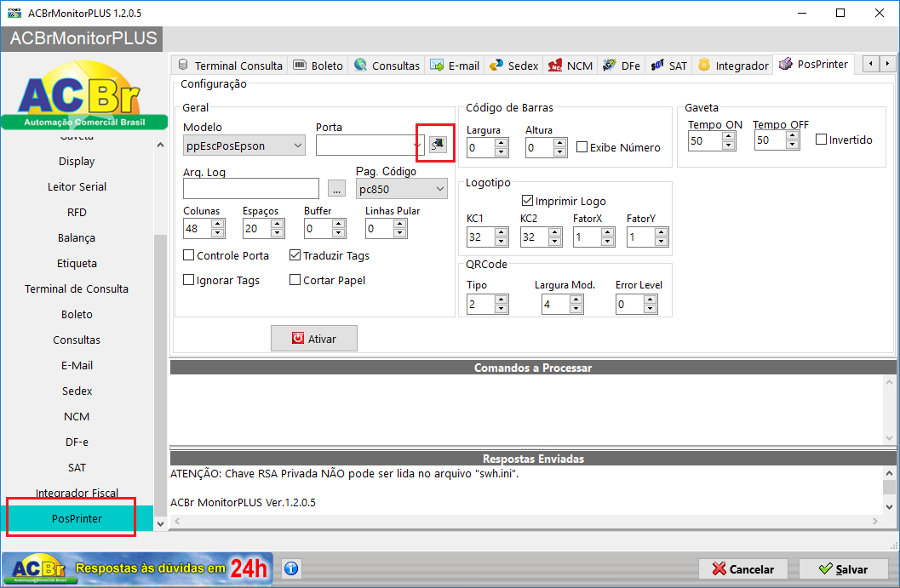Click the Cancelar button
The width and height of the screenshot is (900, 588).
(742, 569)
